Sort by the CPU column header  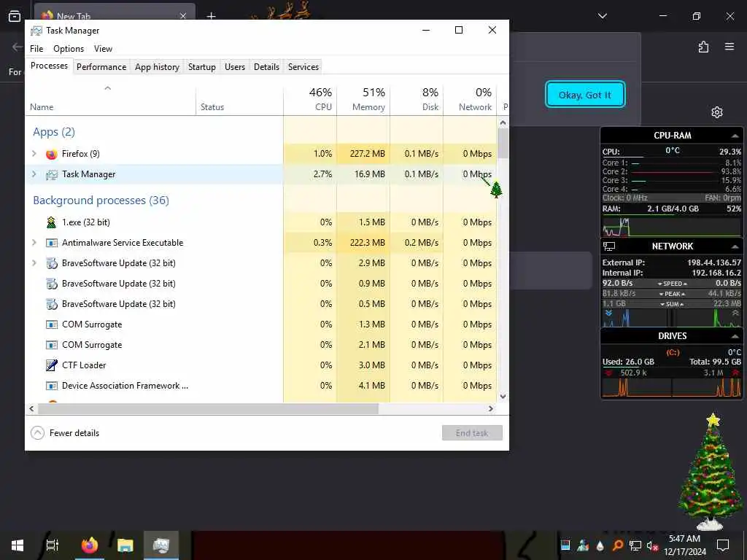click(310, 101)
